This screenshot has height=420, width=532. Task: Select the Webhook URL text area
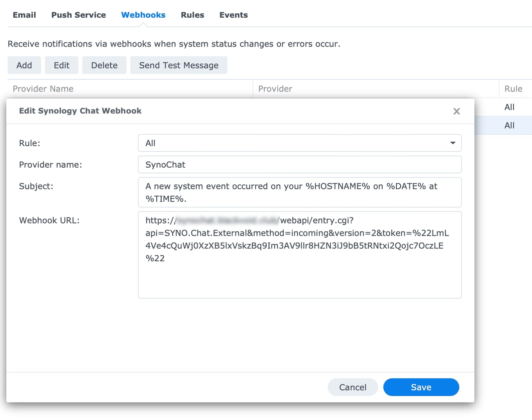click(299, 254)
